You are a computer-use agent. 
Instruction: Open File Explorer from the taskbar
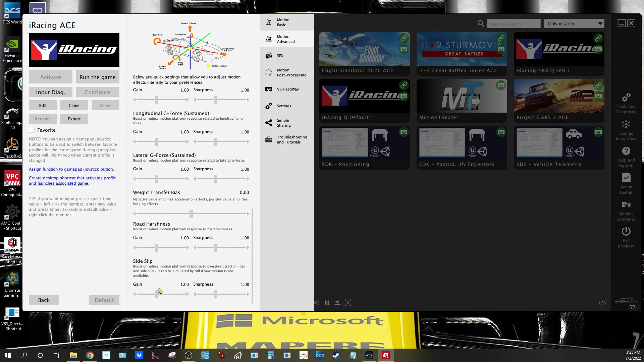[x=73, y=355]
